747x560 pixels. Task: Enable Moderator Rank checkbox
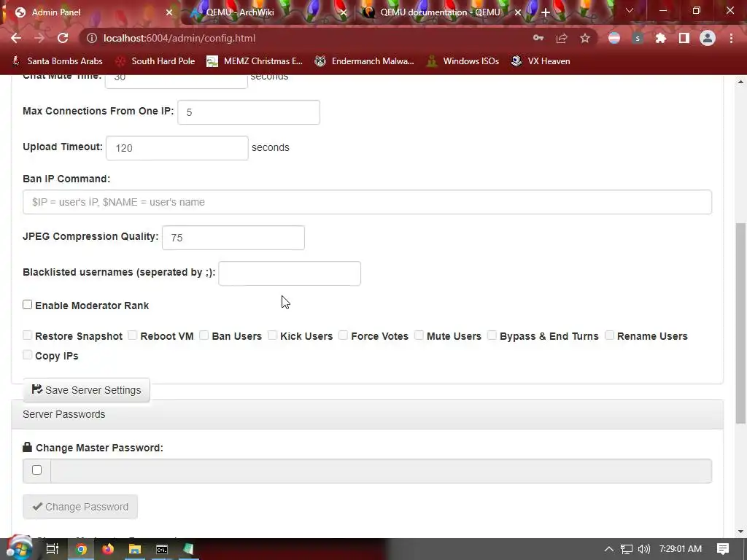point(27,305)
